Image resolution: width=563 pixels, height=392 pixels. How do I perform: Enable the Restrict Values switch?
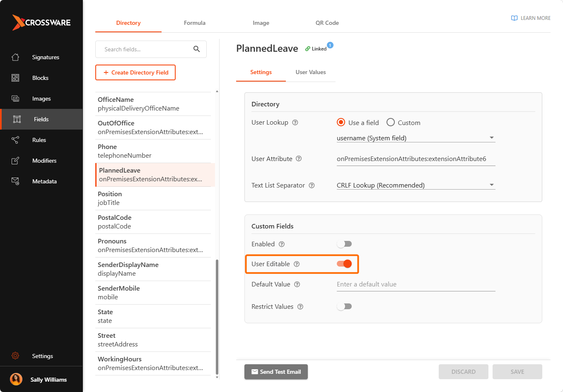click(x=344, y=306)
